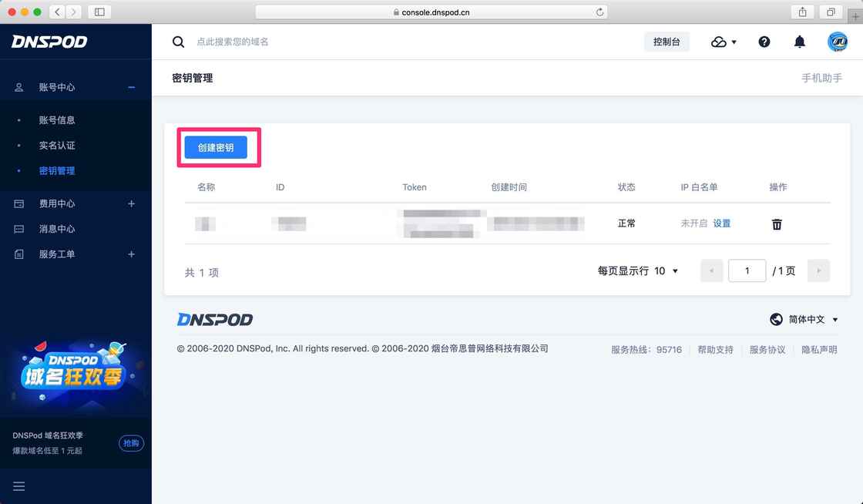Screen dimensions: 863x504
Task: Open 帮助支持 footer link
Action: tap(715, 349)
